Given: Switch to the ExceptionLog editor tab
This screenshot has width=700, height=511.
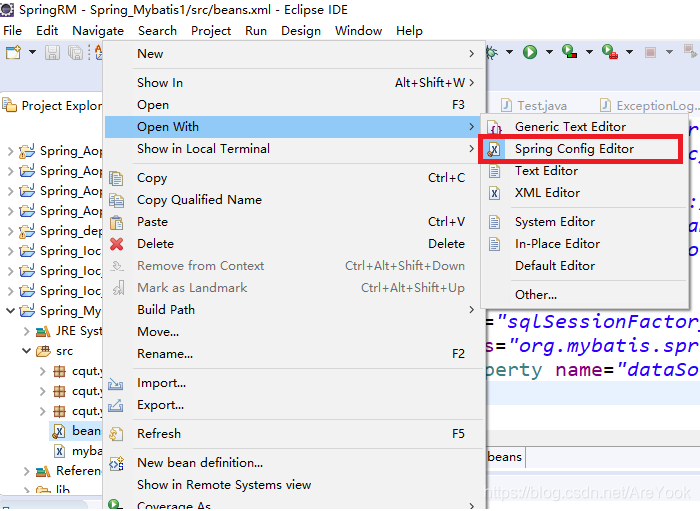Looking at the screenshot, I should (x=648, y=106).
